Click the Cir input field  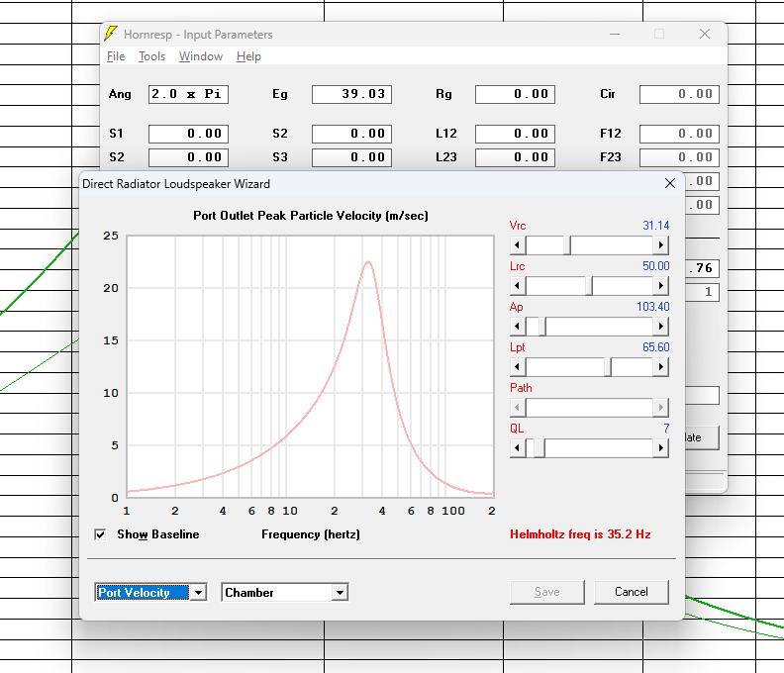tap(679, 94)
